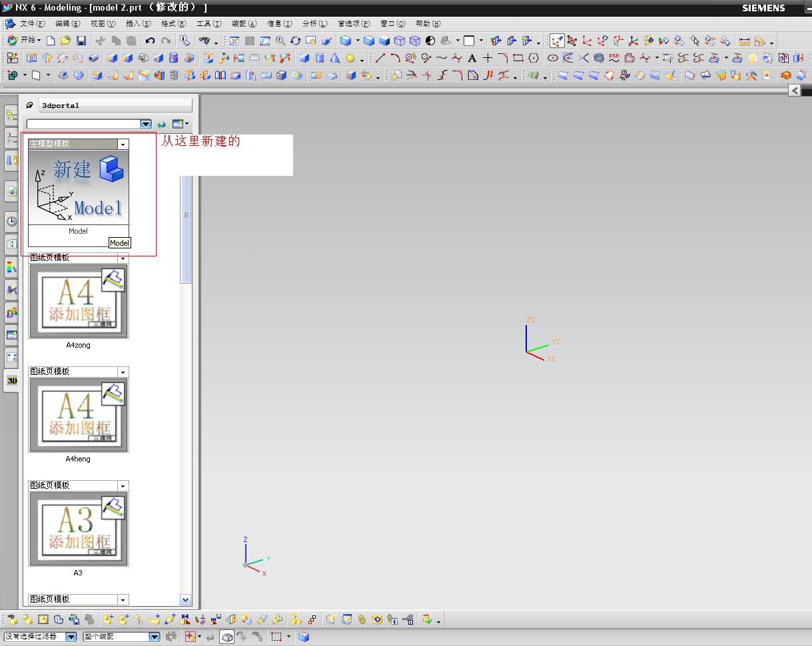Click the 3dportal panel title
Screen dimensions: 812x646
click(61, 105)
